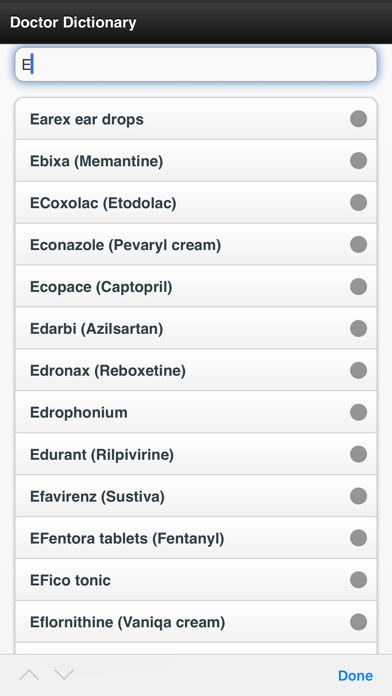Open Eflornithine (Vaniqa cream) entry
This screenshot has height=696, width=392.
click(x=196, y=621)
